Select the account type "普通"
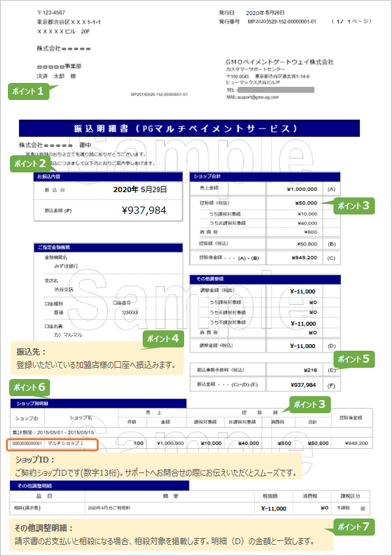392x556 pixels. pyautogui.click(x=59, y=313)
